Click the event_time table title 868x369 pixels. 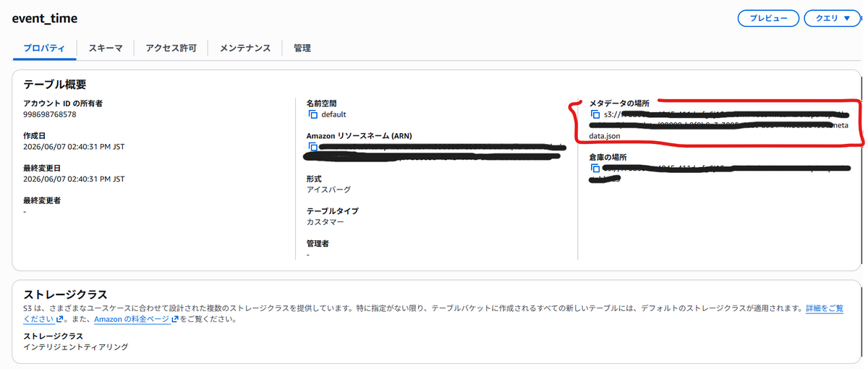[45, 18]
